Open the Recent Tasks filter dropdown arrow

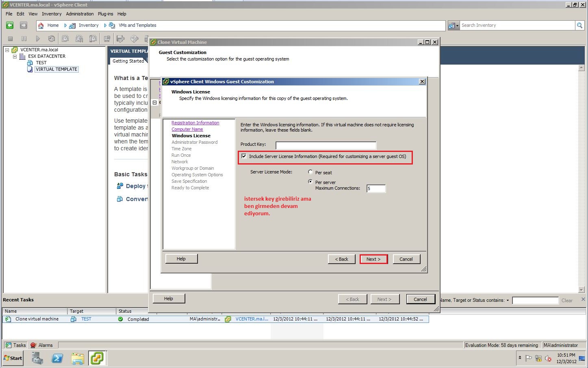pos(508,301)
